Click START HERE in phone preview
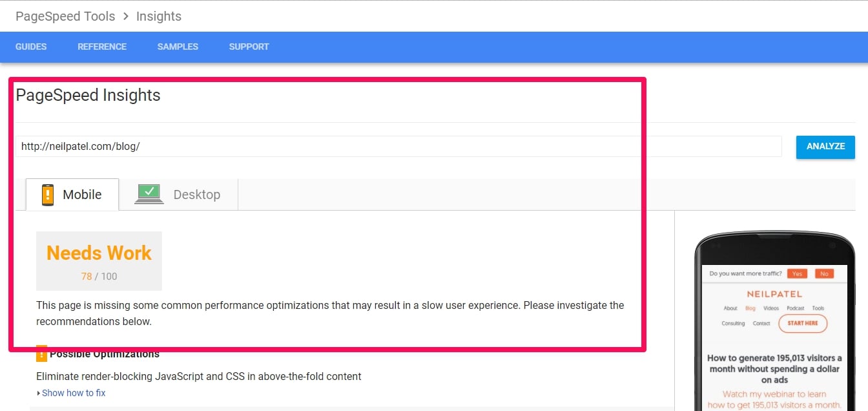The image size is (868, 411). click(x=803, y=323)
